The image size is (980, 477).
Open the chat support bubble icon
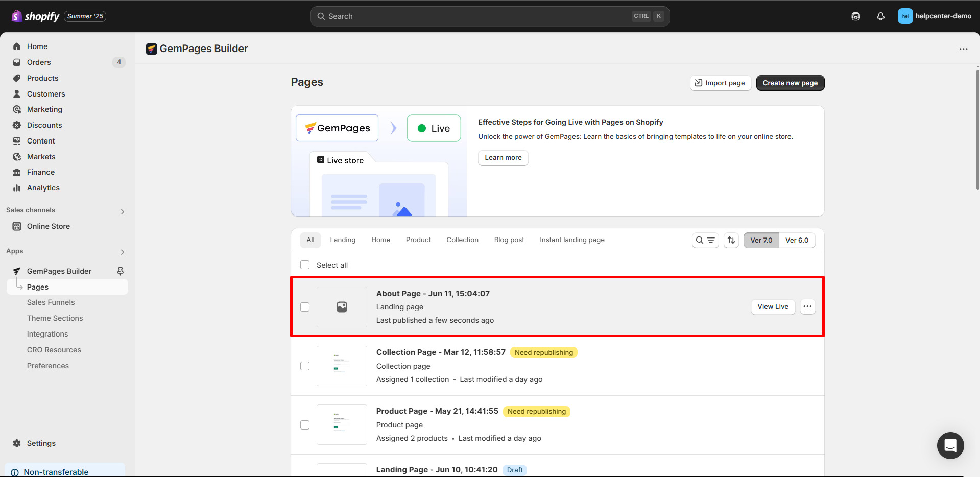click(x=950, y=445)
